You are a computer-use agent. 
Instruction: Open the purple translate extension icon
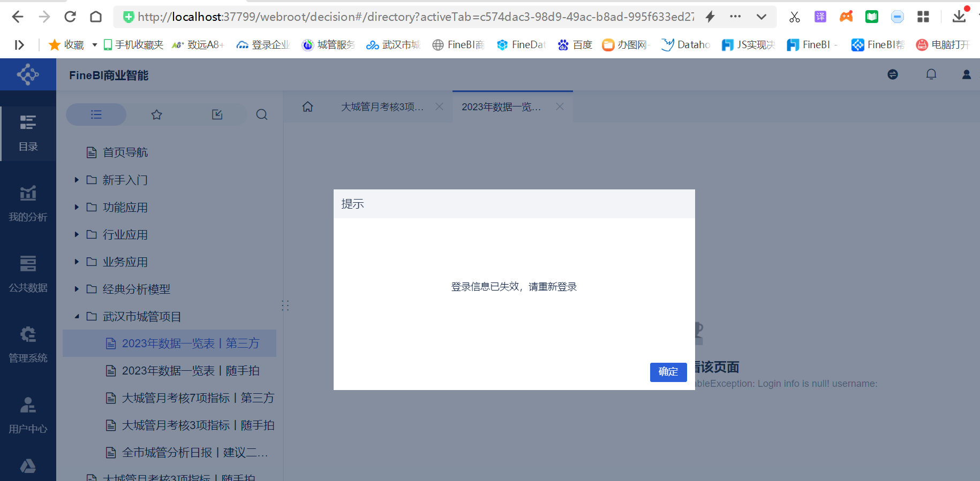point(820,17)
